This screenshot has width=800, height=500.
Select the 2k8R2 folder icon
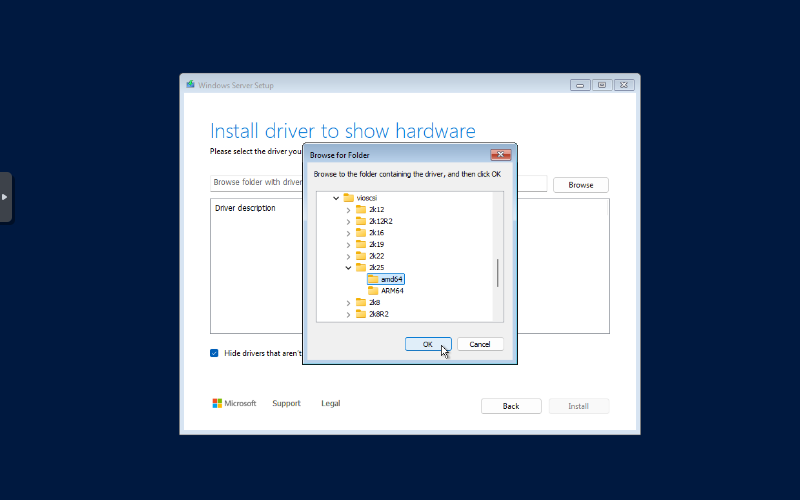(361, 314)
